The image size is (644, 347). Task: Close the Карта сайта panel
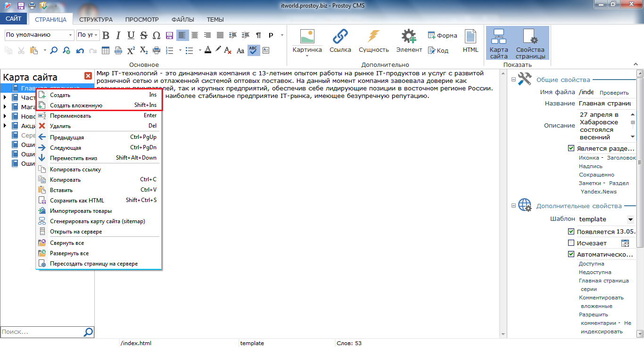point(88,76)
